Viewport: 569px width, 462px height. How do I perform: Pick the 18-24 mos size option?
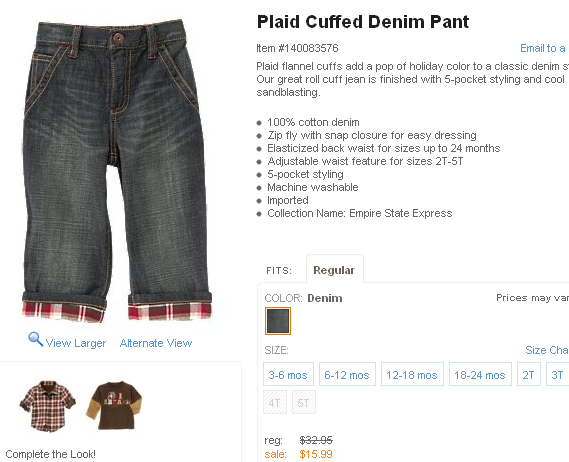coord(480,374)
